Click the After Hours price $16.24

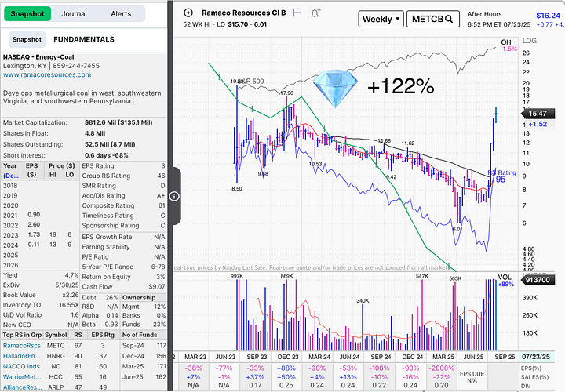point(548,16)
